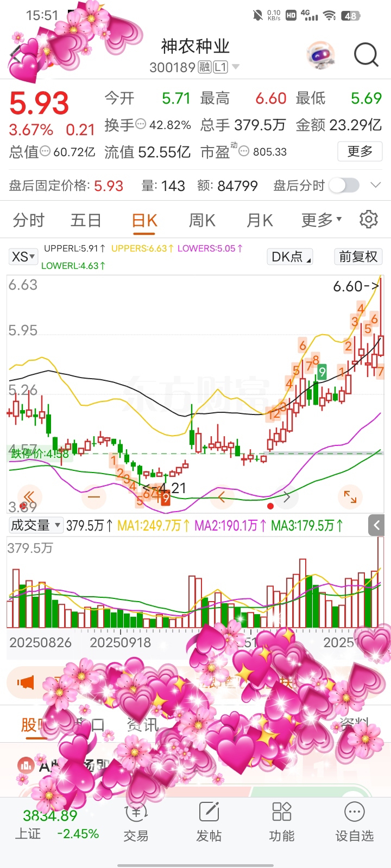Tap the 更多 quote details button
The image size is (391, 868).
(x=360, y=151)
